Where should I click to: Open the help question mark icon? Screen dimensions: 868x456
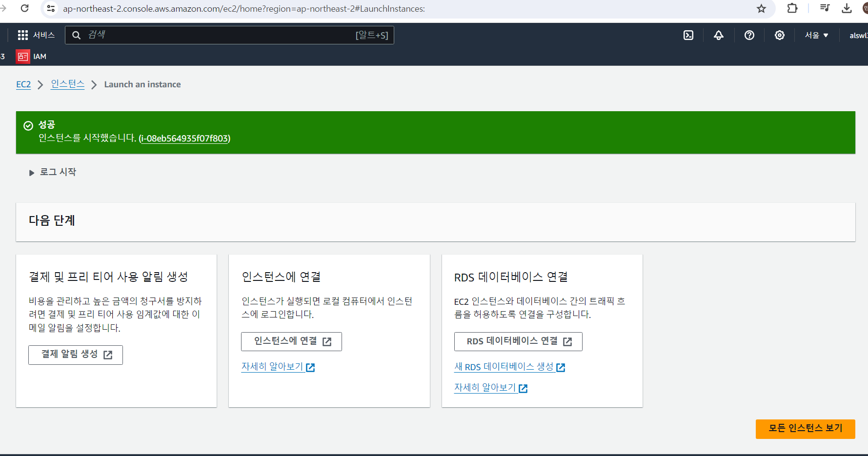click(x=749, y=35)
